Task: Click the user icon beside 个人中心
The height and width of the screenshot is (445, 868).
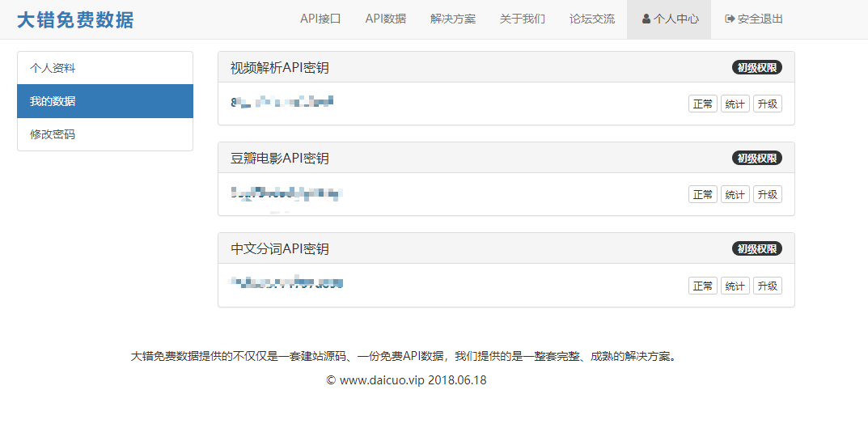Action: (646, 19)
